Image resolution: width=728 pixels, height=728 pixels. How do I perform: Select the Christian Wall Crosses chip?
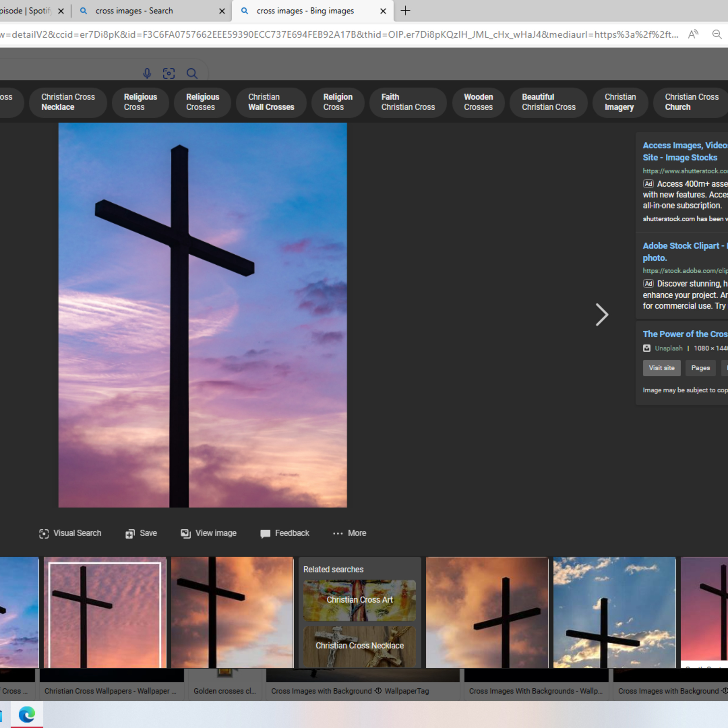pyautogui.click(x=271, y=102)
